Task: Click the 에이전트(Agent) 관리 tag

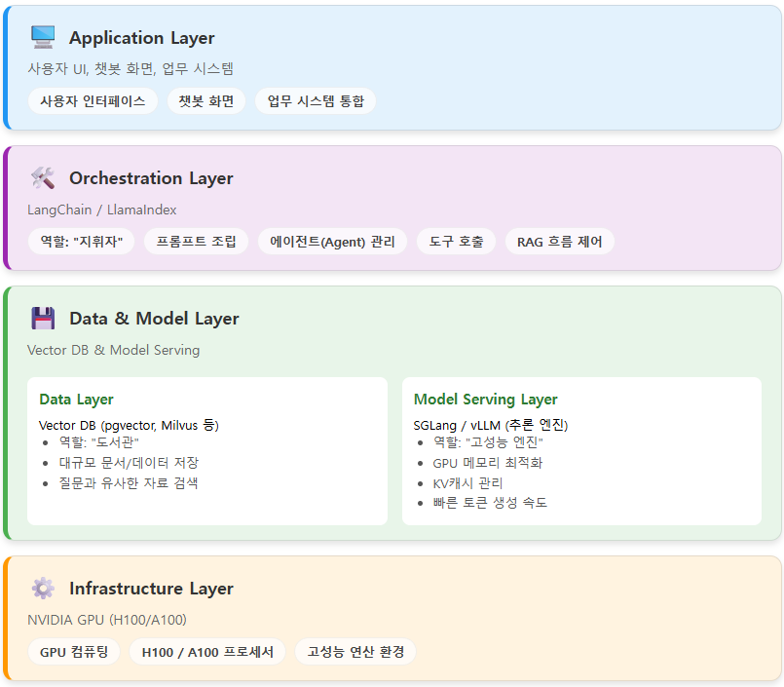Action: (x=332, y=242)
